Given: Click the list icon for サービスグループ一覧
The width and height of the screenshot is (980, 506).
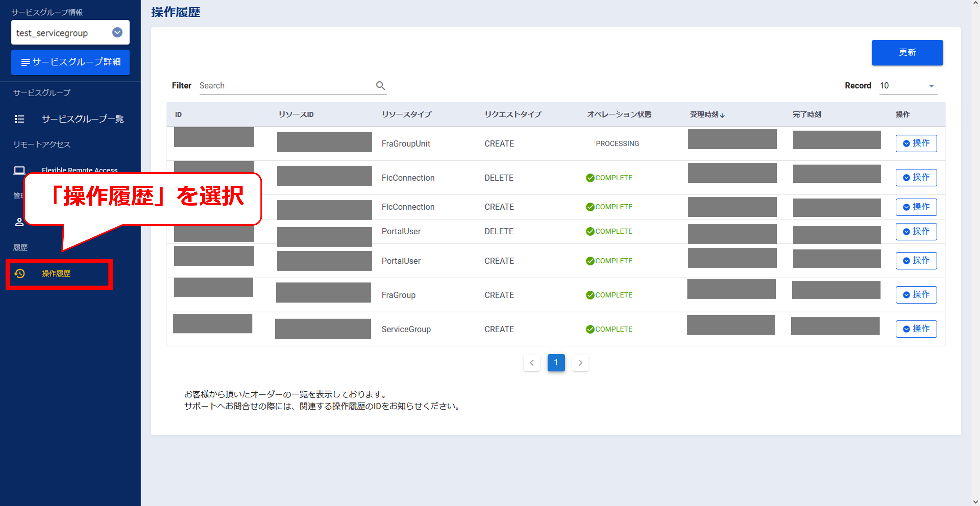Looking at the screenshot, I should [19, 119].
